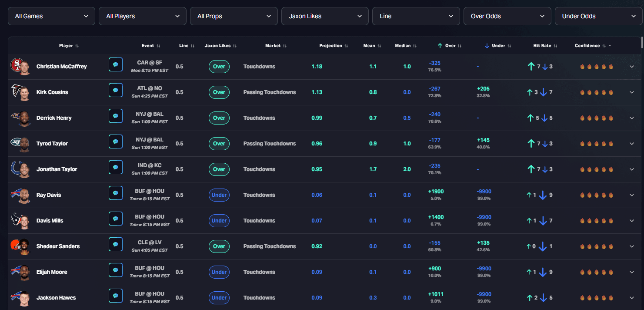Screen dimensions: 644x310
Task: Open the Line filter dropdown
Action: pos(416,16)
